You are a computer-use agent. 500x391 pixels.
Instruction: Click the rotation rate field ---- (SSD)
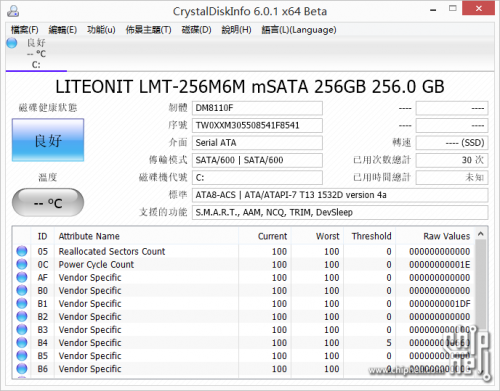tap(452, 143)
